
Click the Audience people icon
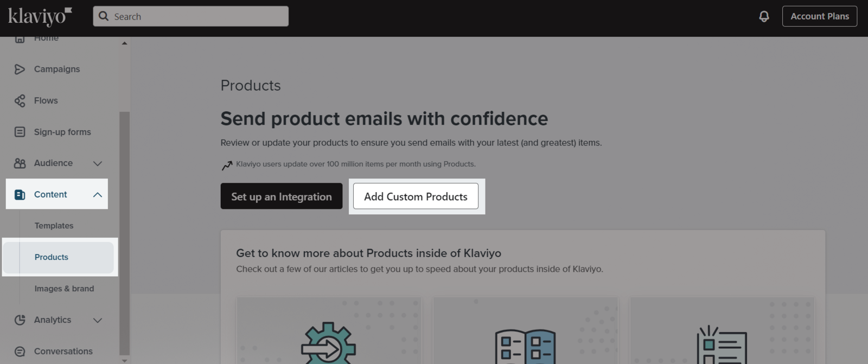(x=20, y=163)
